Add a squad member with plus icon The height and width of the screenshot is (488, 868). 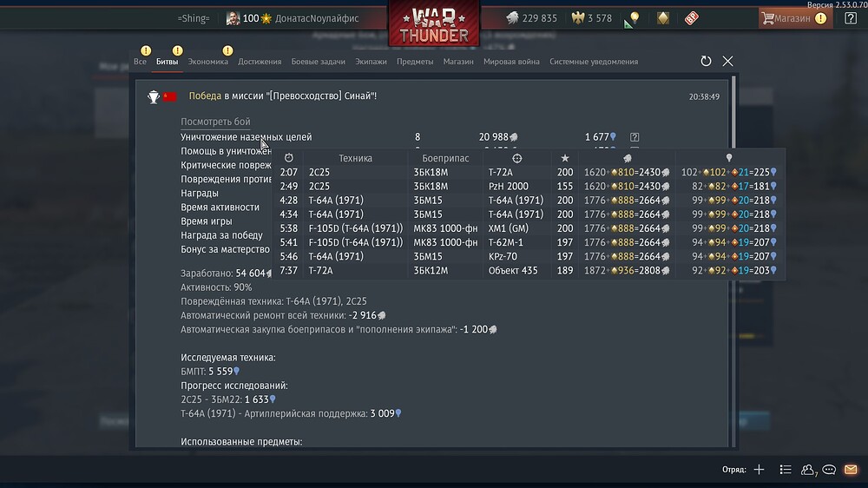click(759, 470)
